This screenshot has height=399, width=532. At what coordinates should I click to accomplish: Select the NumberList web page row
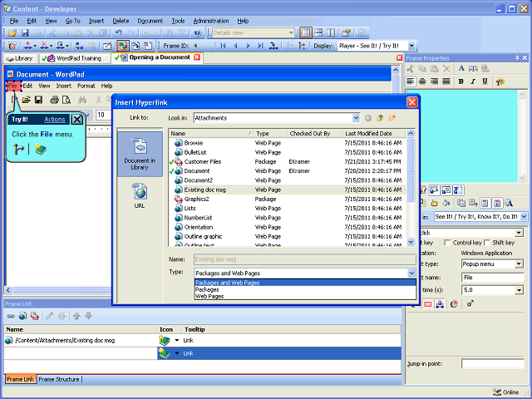(x=288, y=218)
